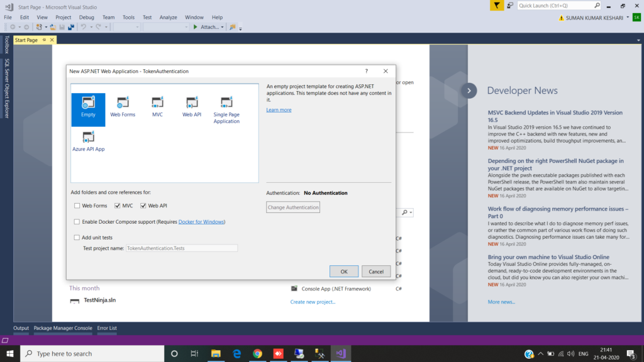The width and height of the screenshot is (644, 362).
Task: Open the Project menu
Action: point(63,17)
